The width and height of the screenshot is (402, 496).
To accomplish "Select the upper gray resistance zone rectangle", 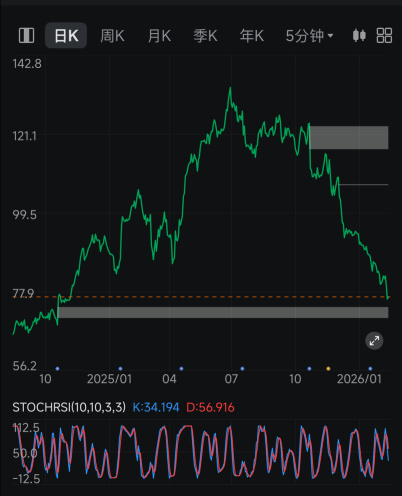I will click(349, 137).
